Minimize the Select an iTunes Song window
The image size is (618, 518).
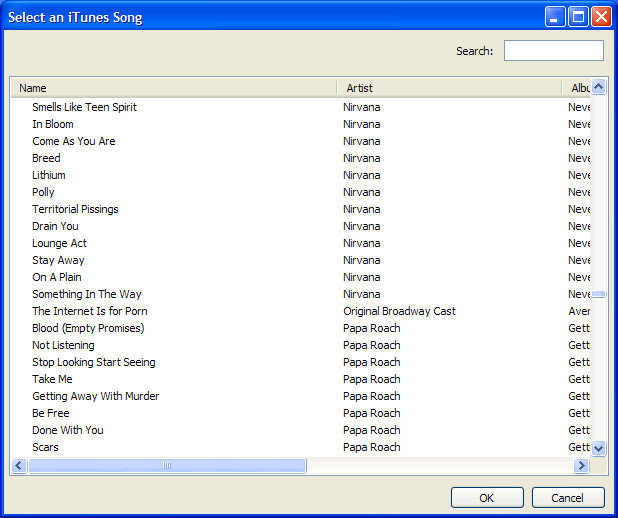[x=555, y=17]
